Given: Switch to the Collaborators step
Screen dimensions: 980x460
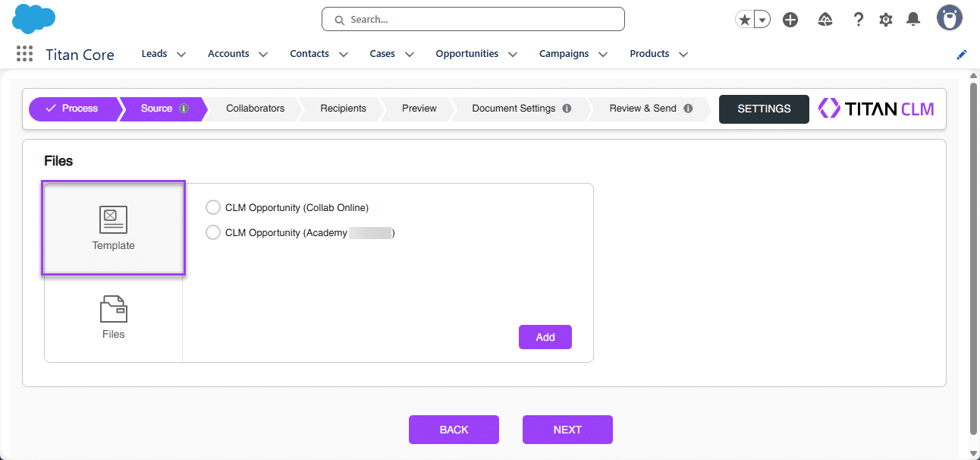Looking at the screenshot, I should tap(255, 109).
